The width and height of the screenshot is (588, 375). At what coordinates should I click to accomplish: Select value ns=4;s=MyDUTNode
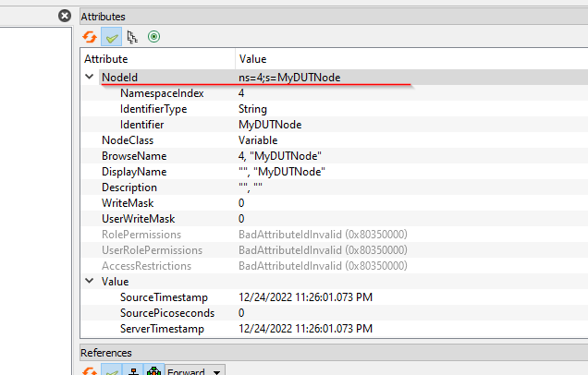click(289, 78)
